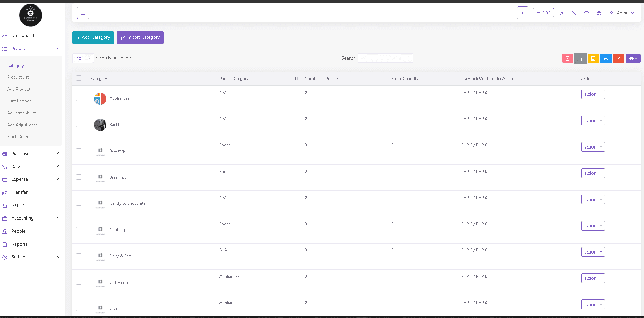Open Stock Count in the sidebar
Viewport: 644px width, 318px height.
click(x=19, y=137)
